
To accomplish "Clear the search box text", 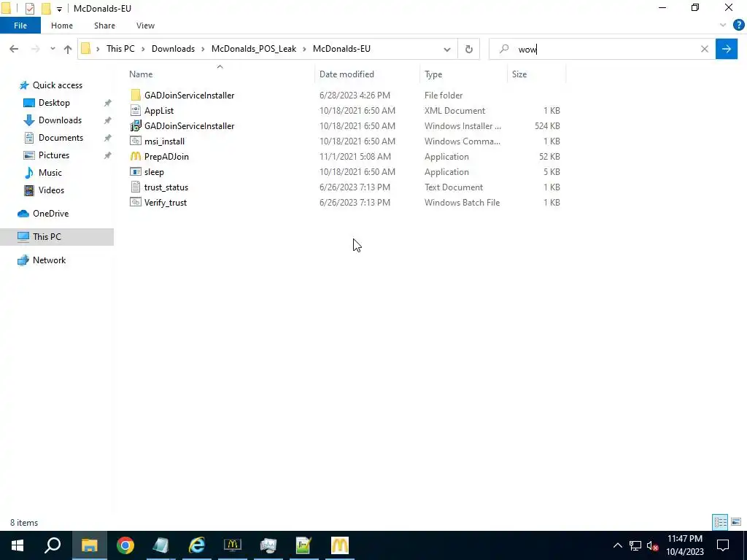I will click(x=705, y=49).
